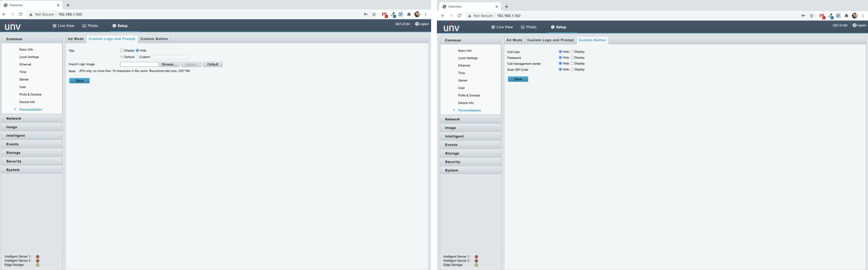Open Chrome menu dots in Custom Logo window
The height and width of the screenshot is (270, 868).
[x=425, y=14]
